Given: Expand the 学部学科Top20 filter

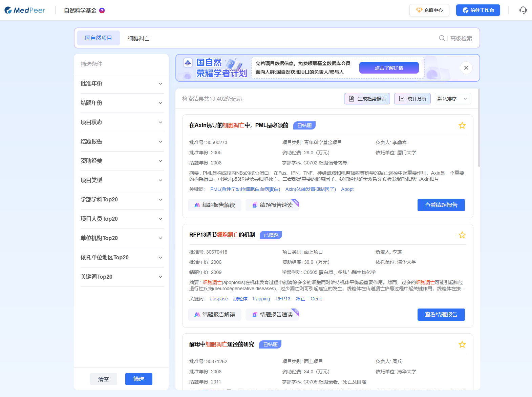Looking at the screenshot, I should click(122, 200).
